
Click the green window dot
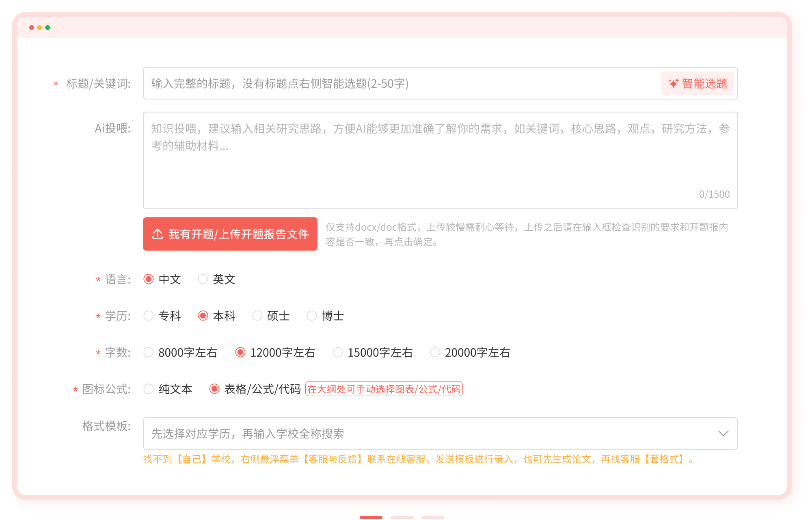48,28
